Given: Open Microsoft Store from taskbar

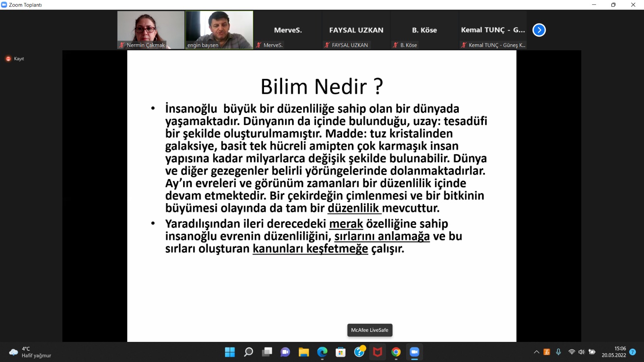Looking at the screenshot, I should point(341,352).
